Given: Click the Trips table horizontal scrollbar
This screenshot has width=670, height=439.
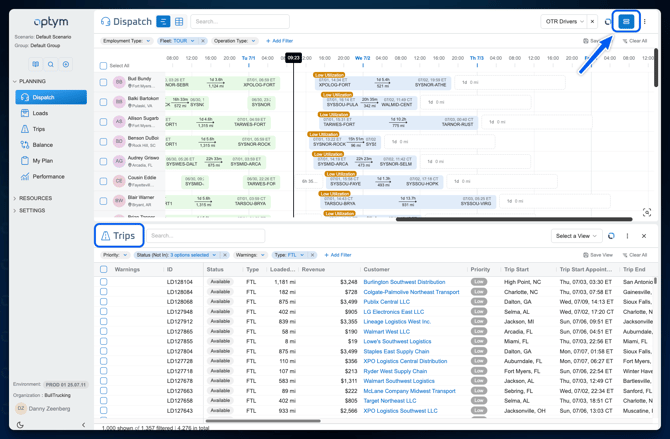Looking at the screenshot, I should [263, 421].
